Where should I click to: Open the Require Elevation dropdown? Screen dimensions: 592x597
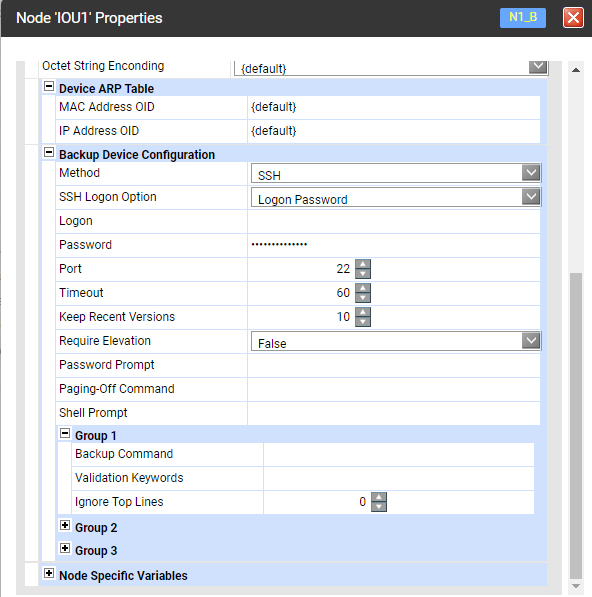[x=531, y=341]
